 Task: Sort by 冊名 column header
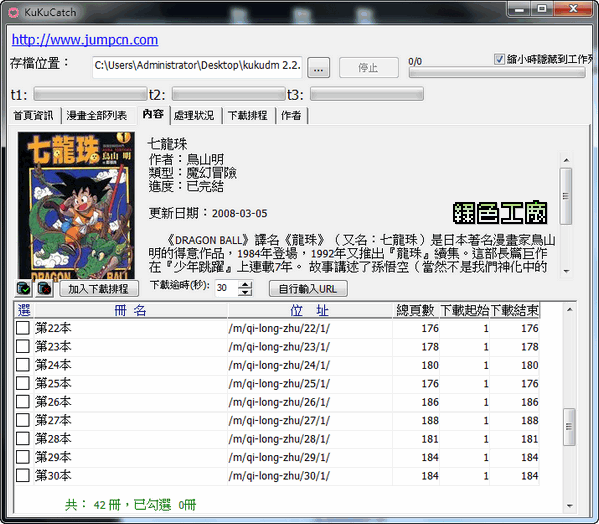pos(131,310)
